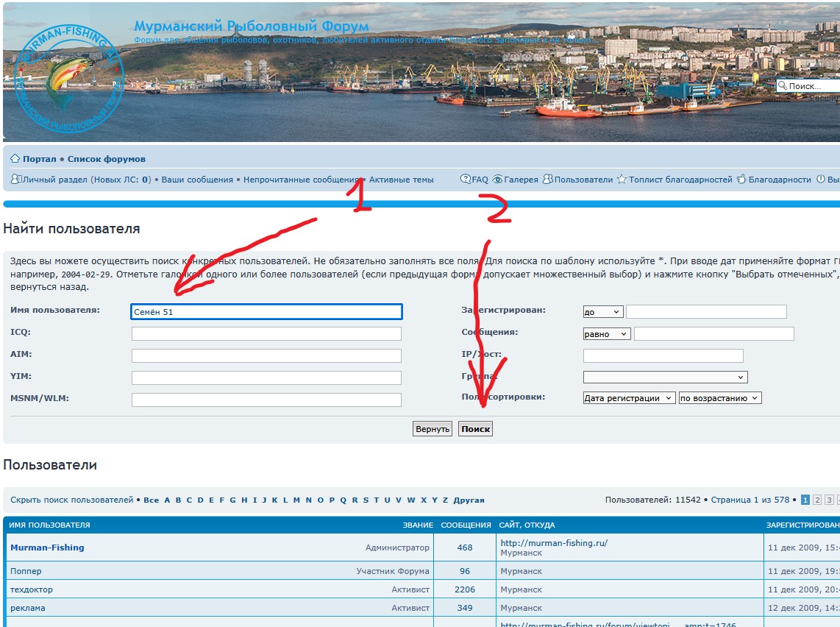Image resolution: width=840 pixels, height=627 pixels.
Task: Open the Сообщения 'равно' dropdown
Action: pyautogui.click(x=606, y=334)
